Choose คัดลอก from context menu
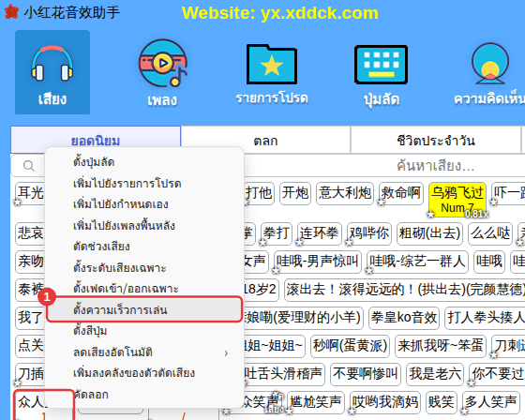The height and width of the screenshot is (420, 525). [x=144, y=395]
